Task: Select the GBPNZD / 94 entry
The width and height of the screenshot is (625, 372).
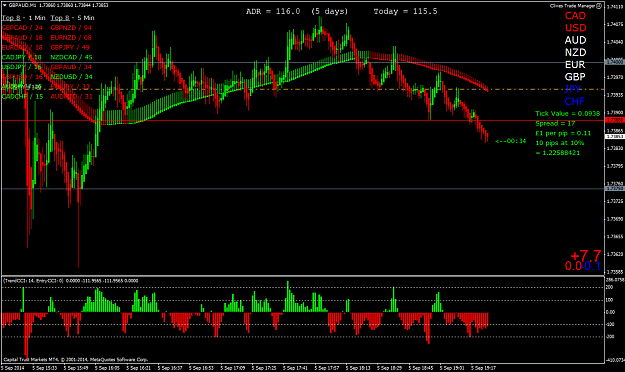Action: pyautogui.click(x=71, y=28)
